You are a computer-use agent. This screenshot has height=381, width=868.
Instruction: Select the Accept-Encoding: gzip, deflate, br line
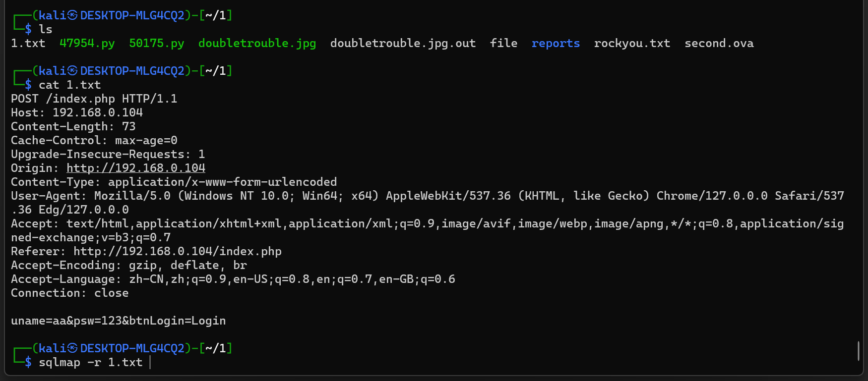pos(129,266)
